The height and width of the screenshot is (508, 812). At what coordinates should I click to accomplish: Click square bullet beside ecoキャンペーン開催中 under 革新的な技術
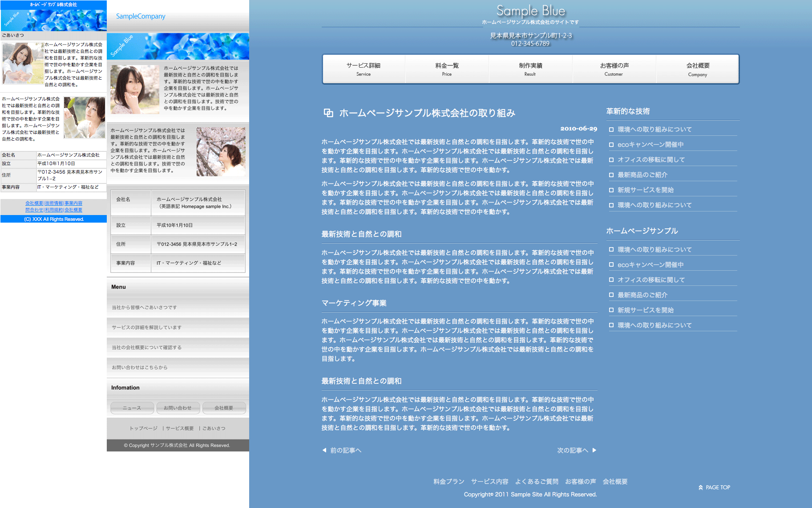[611, 145]
